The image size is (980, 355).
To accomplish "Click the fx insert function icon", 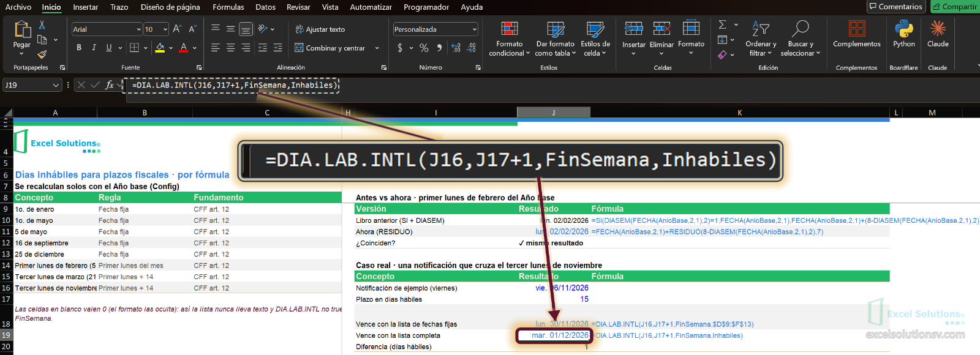I will tap(110, 85).
